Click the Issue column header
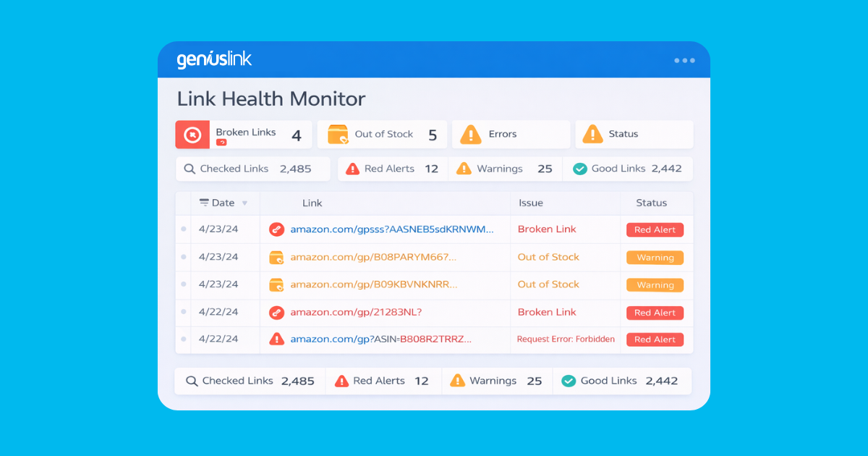Viewport: 868px width, 456px height. 531,203
